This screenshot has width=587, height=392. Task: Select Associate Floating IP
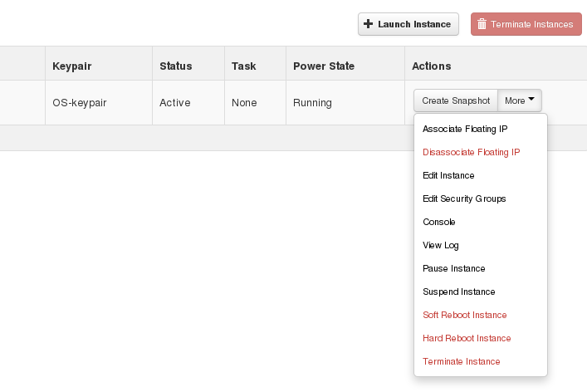464,130
